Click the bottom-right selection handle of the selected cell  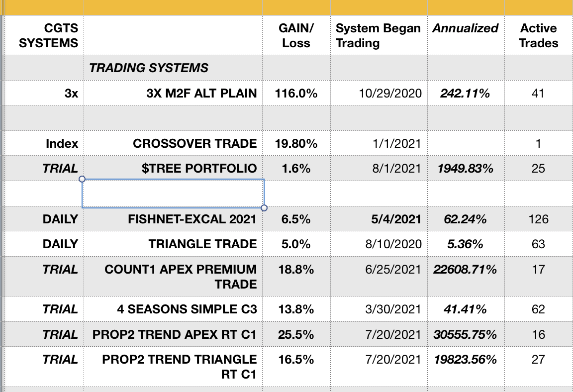pyautogui.click(x=264, y=208)
